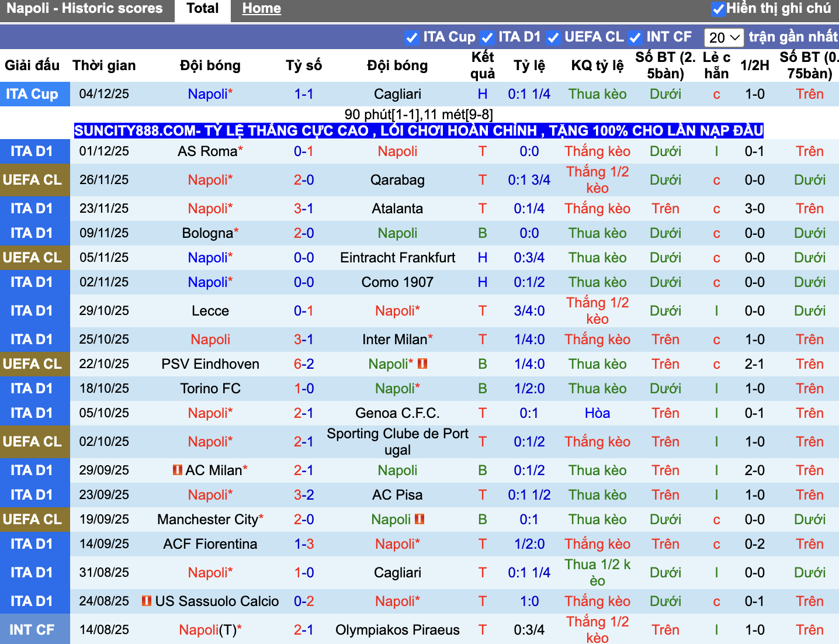Click the 6-2 score for PSV Eindhoven match

coord(304,364)
